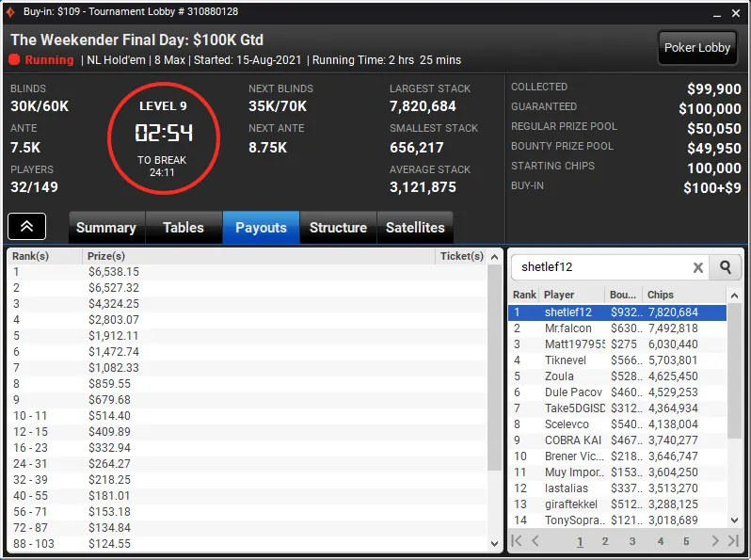The height and width of the screenshot is (560, 751).
Task: Collapse the tournament info panel with the double-chevron
Action: pos(26,227)
